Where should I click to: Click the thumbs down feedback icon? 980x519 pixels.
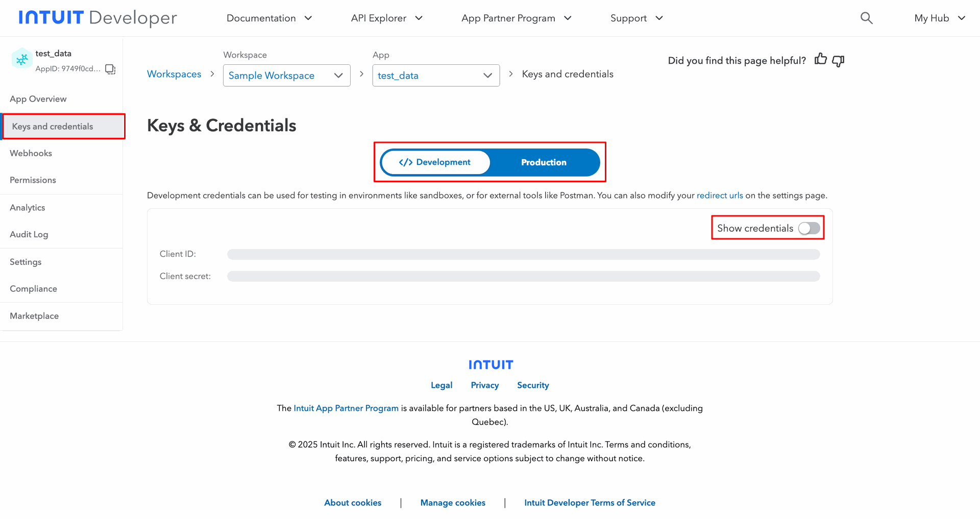click(838, 61)
